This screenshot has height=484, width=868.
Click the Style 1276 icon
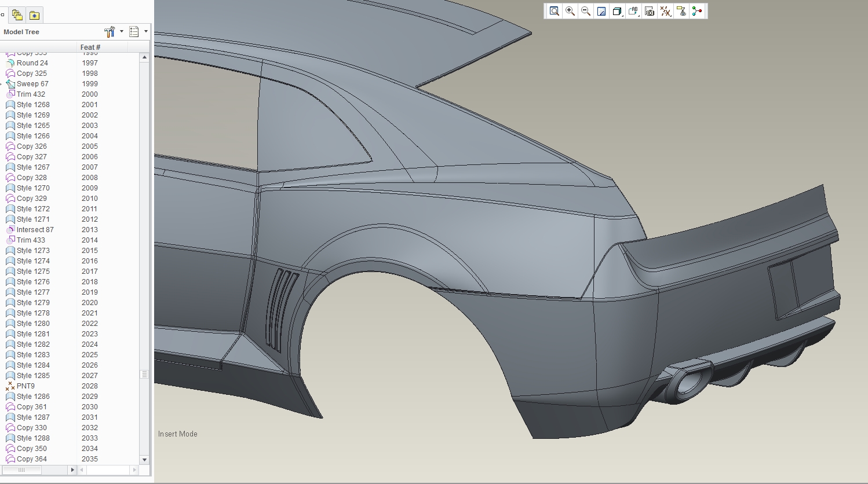click(10, 282)
